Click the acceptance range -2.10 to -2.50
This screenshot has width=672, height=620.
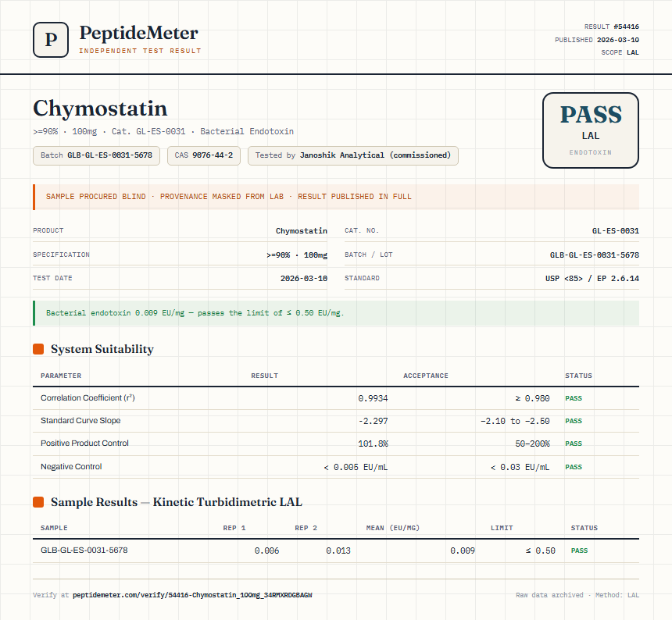pos(515,421)
